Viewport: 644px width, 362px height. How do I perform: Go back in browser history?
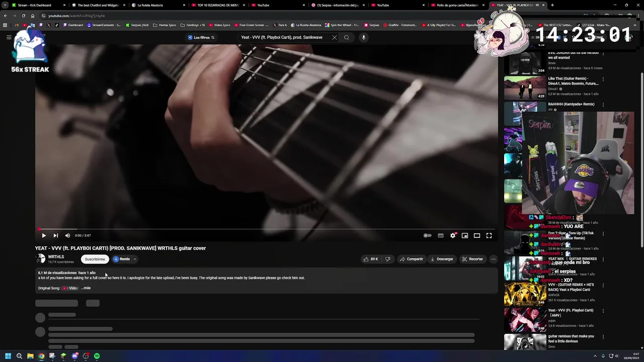point(6,16)
